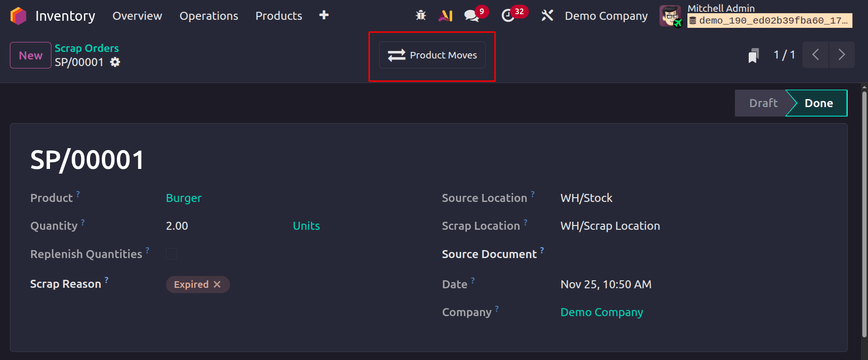868x360 pixels.
Task: Select the Done status stage
Action: pyautogui.click(x=818, y=103)
